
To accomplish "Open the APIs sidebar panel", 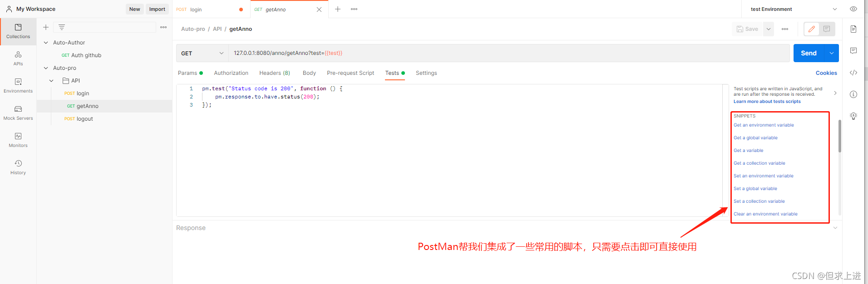I will click(x=18, y=59).
